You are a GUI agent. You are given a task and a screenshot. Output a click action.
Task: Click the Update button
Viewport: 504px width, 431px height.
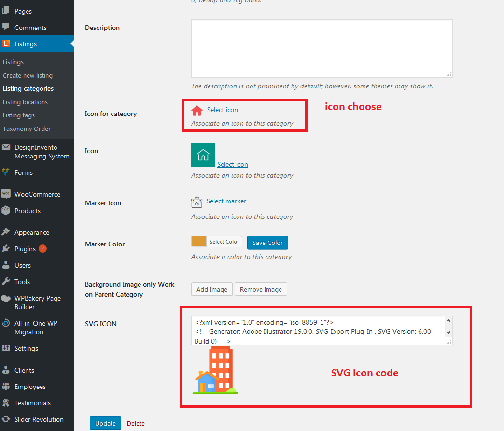pos(105,423)
